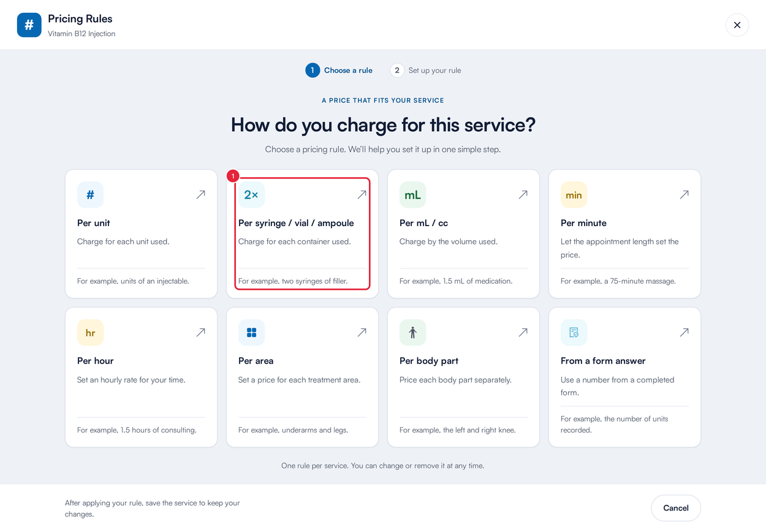This screenshot has height=532, width=766.
Task: Click the Pricing Rules hash logo icon
Action: coord(29,25)
